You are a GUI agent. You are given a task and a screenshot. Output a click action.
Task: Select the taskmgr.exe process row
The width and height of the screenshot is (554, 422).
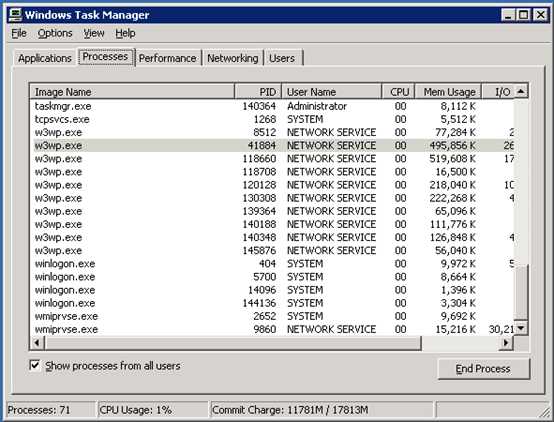pyautogui.click(x=272, y=106)
